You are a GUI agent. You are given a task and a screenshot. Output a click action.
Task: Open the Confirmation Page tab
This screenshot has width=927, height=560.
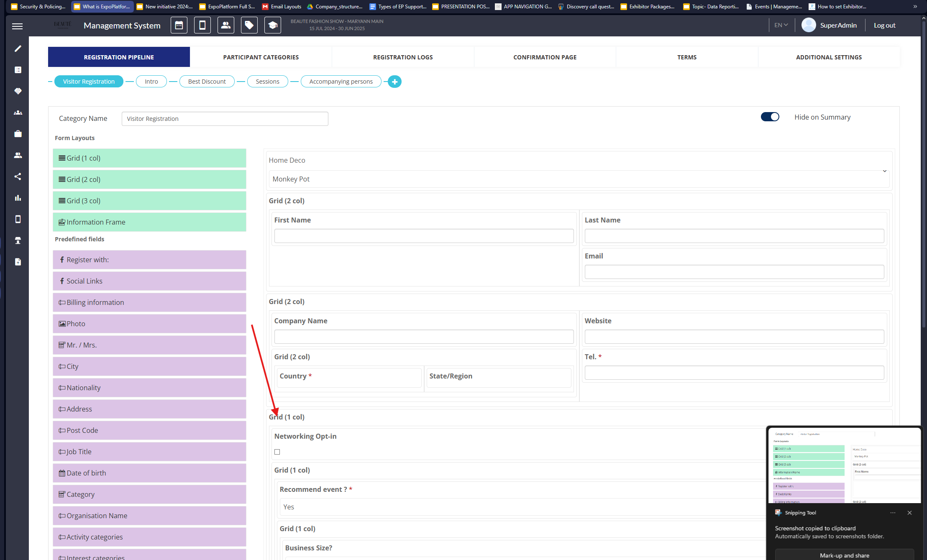545,57
